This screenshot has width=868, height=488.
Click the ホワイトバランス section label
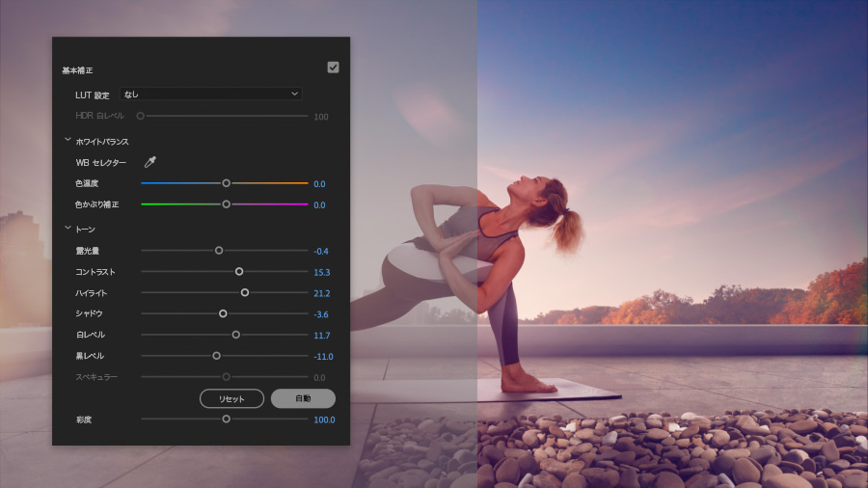[x=102, y=142]
